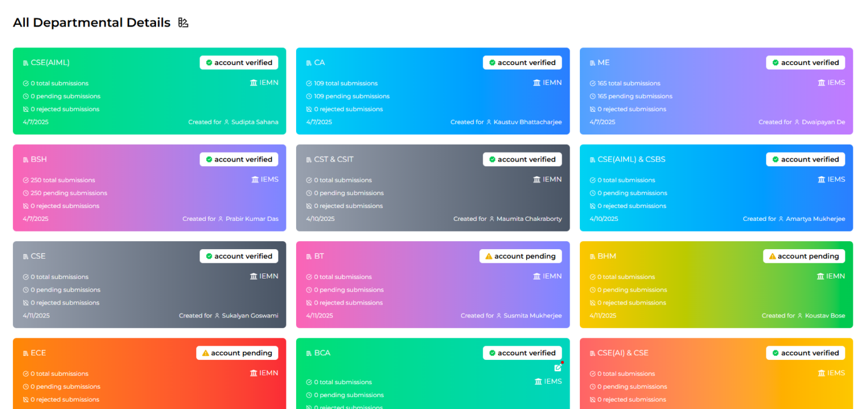Screen dimensions: 868x409
Task: Click the rejected icon on the BSH card
Action: pos(25,206)
